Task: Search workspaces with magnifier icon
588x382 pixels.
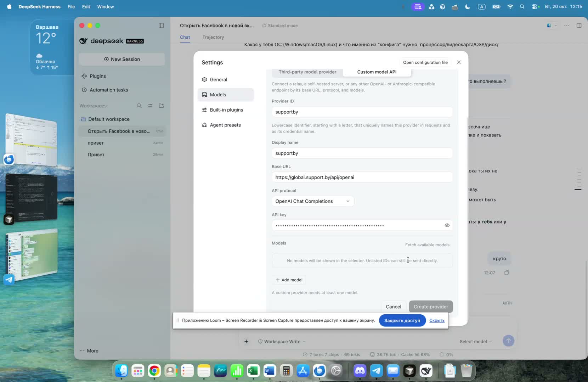Action: click(139, 106)
